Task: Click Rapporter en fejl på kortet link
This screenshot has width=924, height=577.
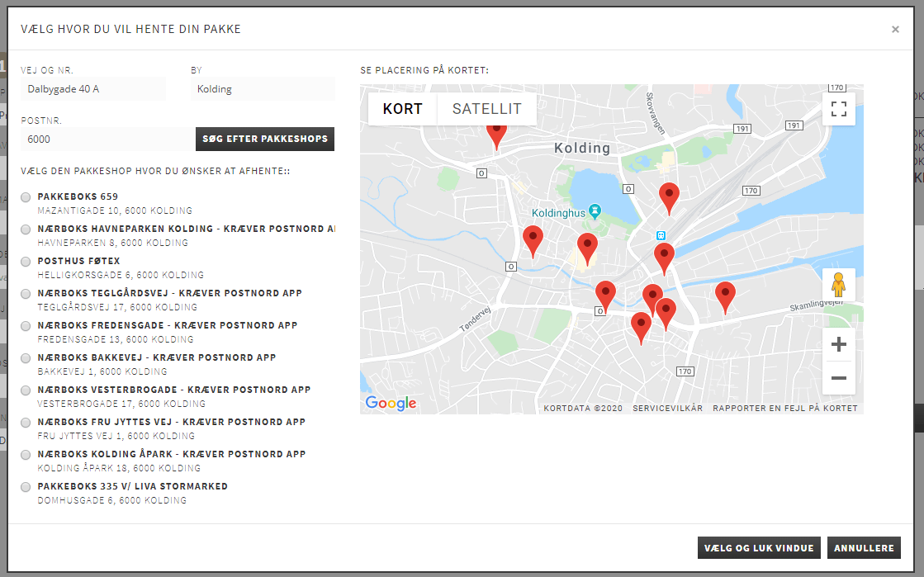Action: (x=785, y=408)
